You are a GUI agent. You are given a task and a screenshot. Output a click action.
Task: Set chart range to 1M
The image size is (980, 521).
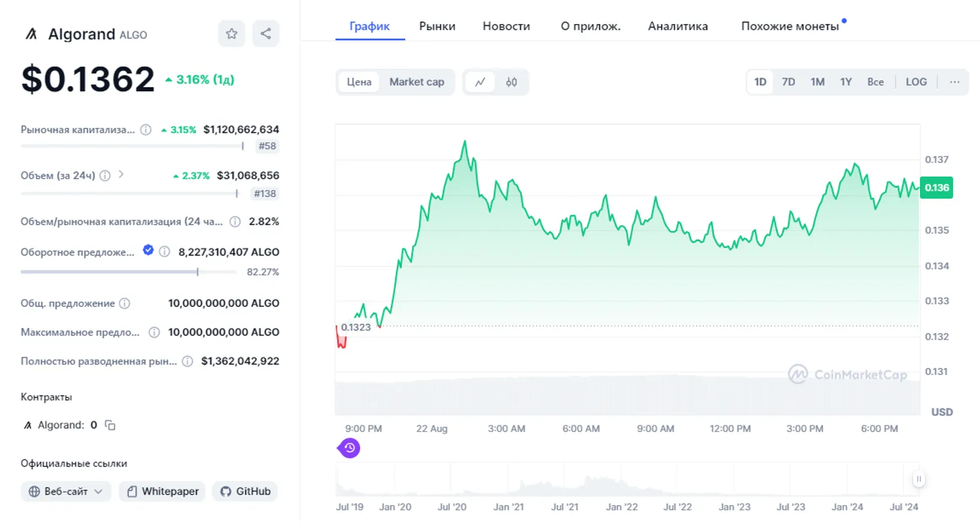[x=818, y=82]
